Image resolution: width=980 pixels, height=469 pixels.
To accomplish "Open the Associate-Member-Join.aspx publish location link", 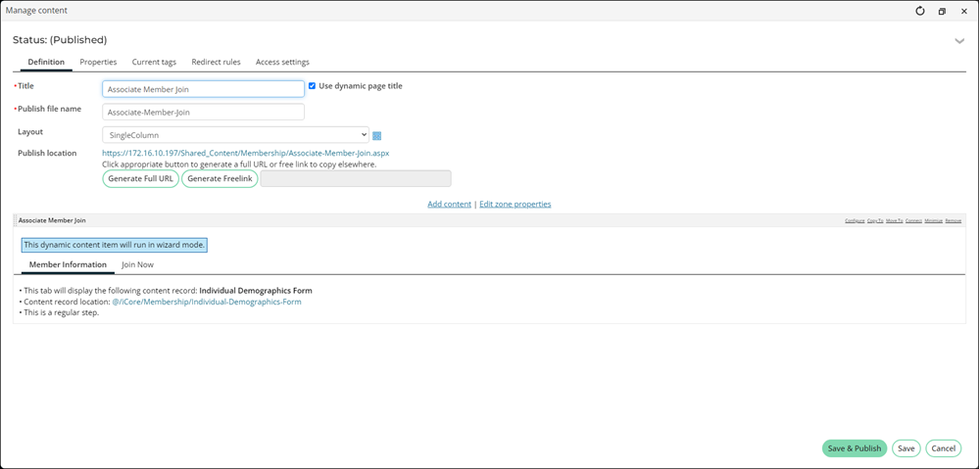I will pyautogui.click(x=246, y=153).
